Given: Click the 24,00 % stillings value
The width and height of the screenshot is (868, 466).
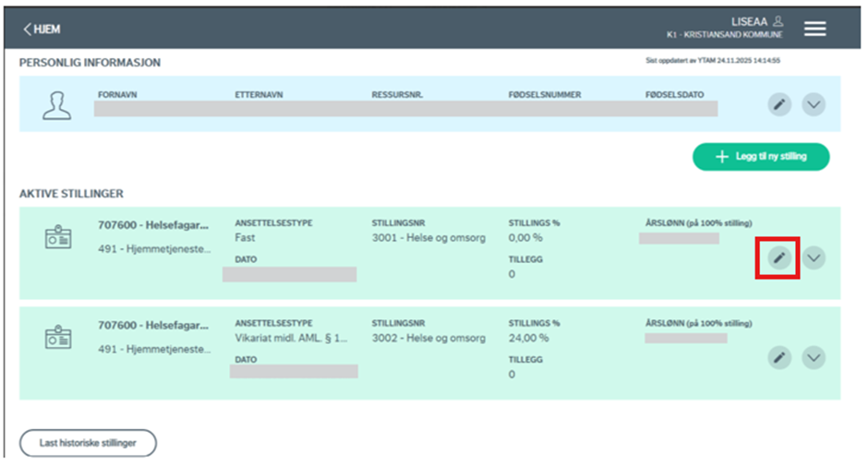Looking at the screenshot, I should pyautogui.click(x=529, y=339).
